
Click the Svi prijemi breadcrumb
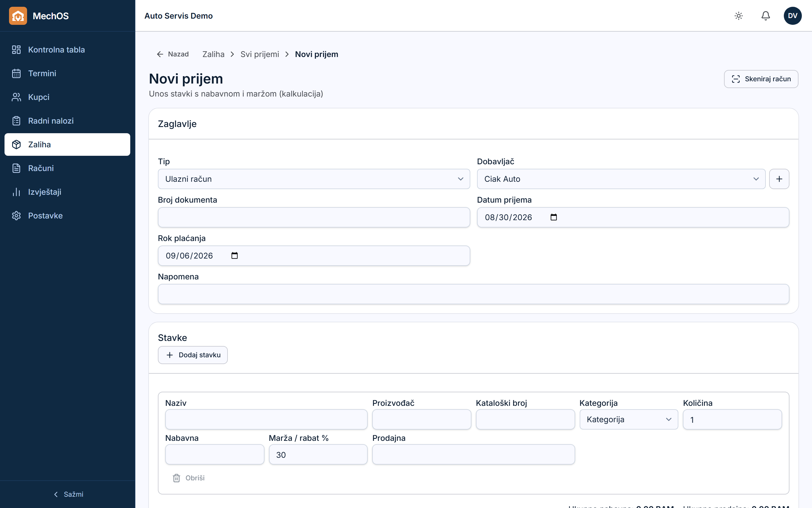260,54
